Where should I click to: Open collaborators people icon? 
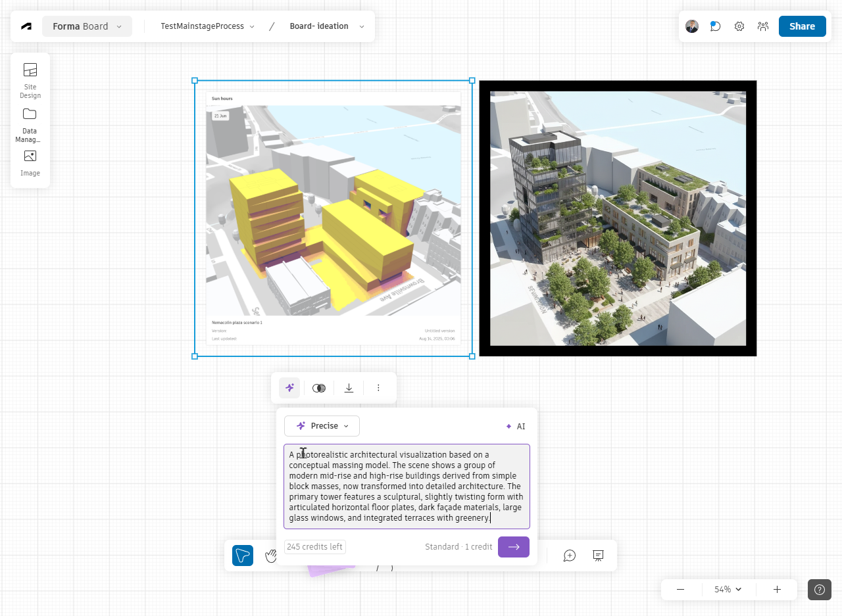pos(763,26)
